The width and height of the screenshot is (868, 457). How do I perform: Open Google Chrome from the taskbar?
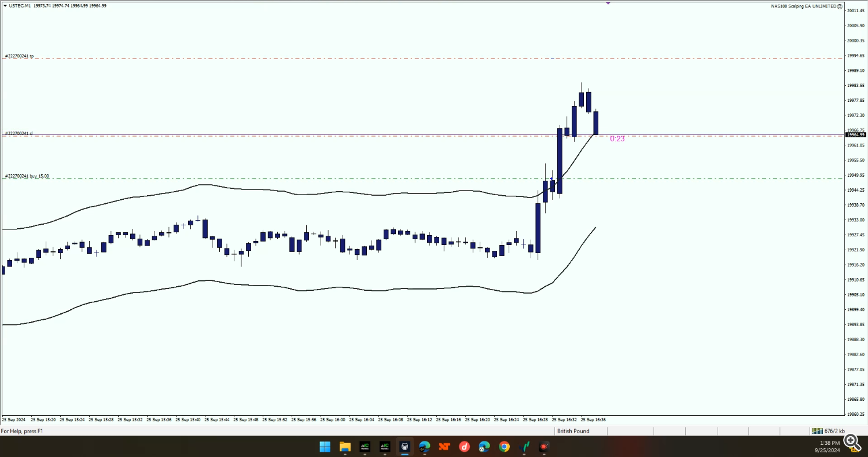coord(504,447)
